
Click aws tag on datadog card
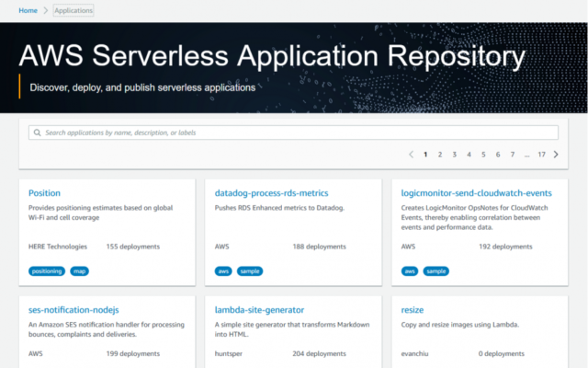tap(223, 271)
